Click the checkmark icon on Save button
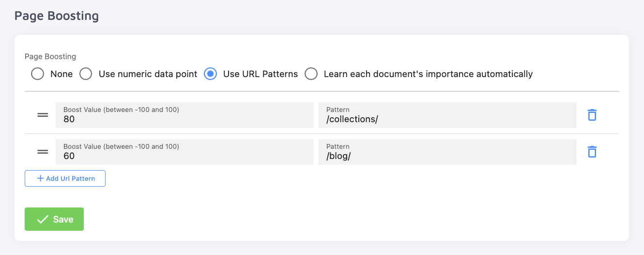This screenshot has height=255, width=644. pos(43,219)
